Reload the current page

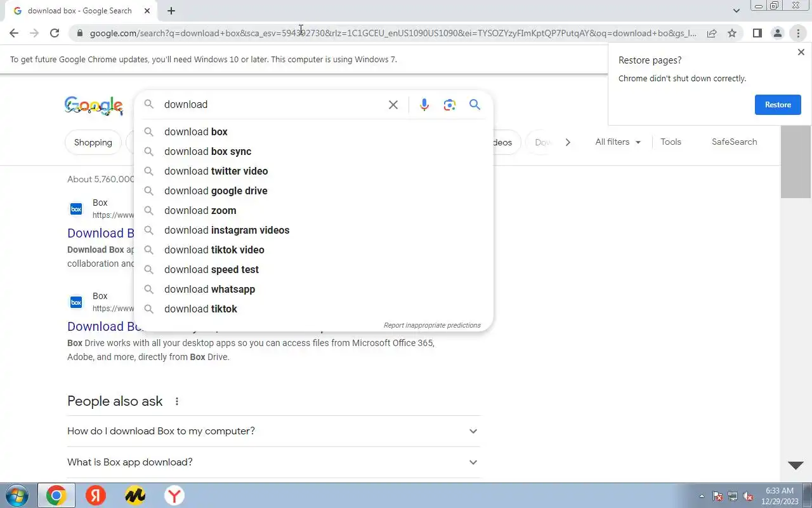click(x=55, y=33)
